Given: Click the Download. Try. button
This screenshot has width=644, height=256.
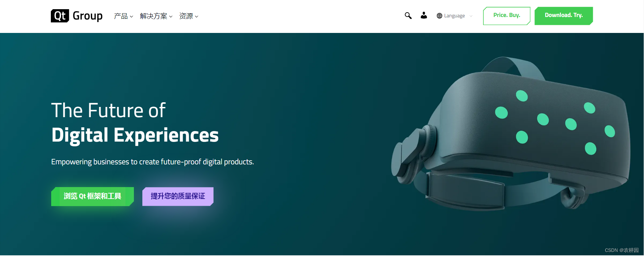Looking at the screenshot, I should click(x=564, y=16).
